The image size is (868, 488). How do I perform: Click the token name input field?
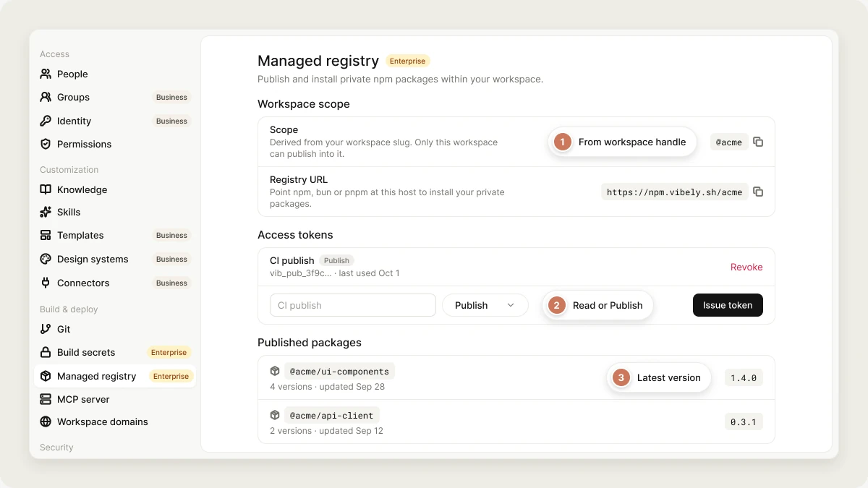[x=353, y=305]
